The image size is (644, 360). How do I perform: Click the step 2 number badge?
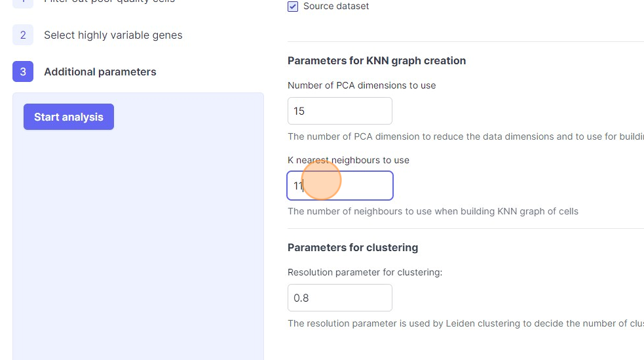[23, 35]
